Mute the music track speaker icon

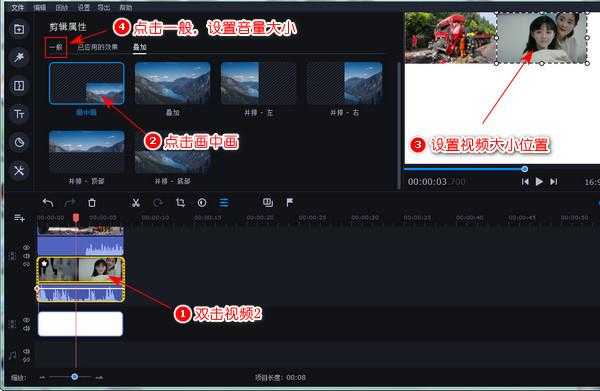(26, 351)
